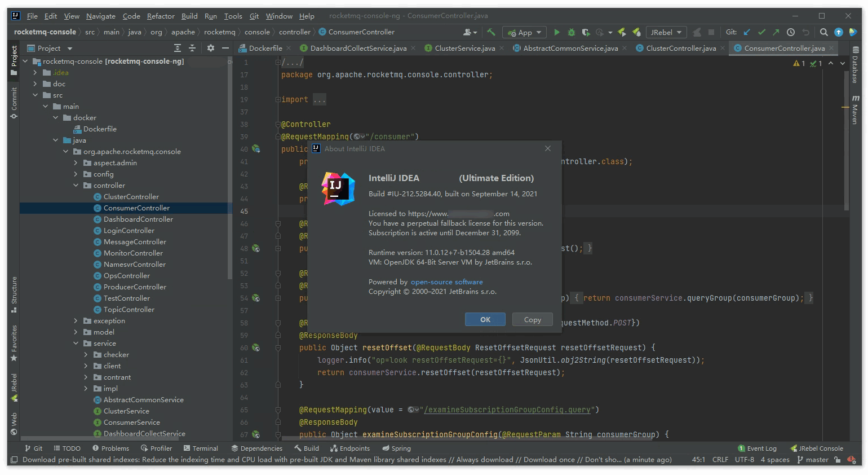Click the warning count indicator in the editor

(x=799, y=63)
